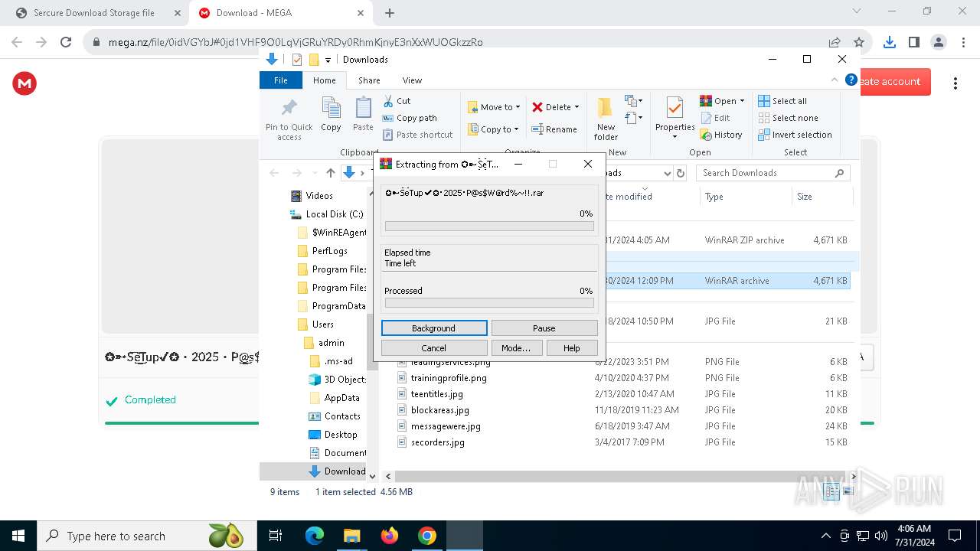Switch to large icons view button
The image size is (980, 551).
847,492
